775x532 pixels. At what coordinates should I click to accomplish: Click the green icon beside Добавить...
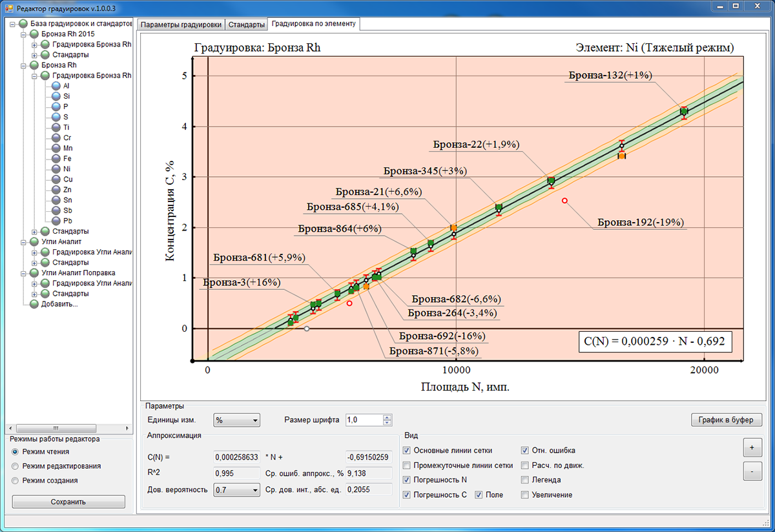coord(34,304)
